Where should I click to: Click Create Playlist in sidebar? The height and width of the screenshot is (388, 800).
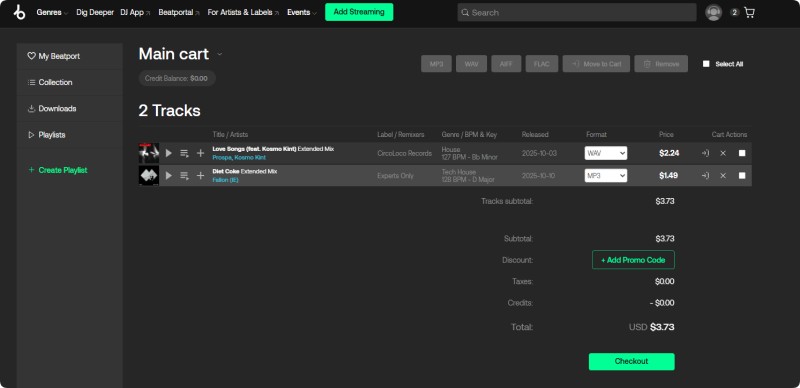(58, 170)
